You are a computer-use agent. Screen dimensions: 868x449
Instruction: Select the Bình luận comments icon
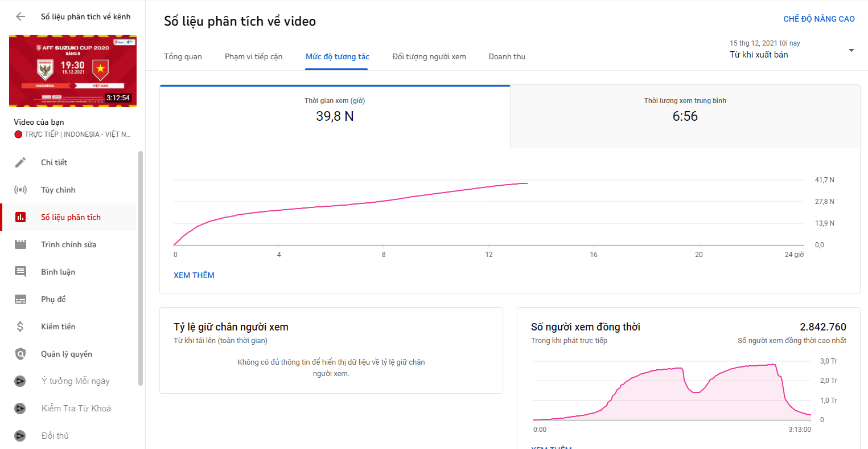[21, 271]
